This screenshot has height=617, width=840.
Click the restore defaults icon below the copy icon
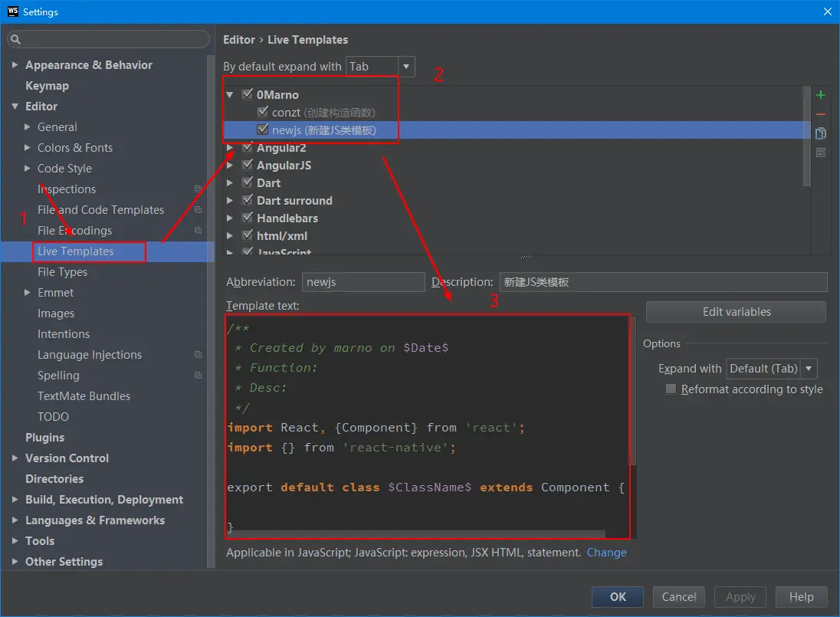click(820, 153)
